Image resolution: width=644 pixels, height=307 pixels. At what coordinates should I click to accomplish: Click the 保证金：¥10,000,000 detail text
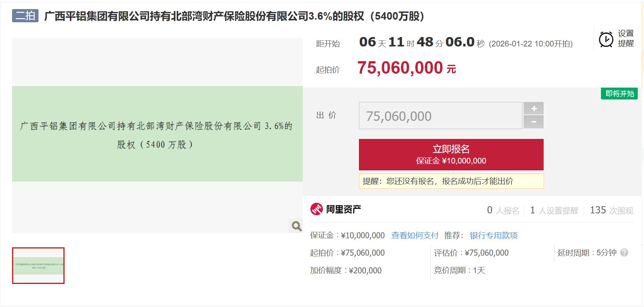[x=347, y=235]
